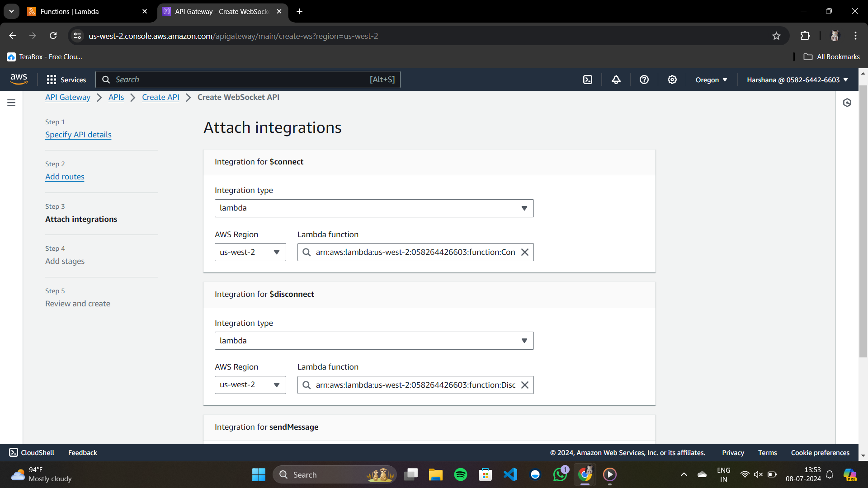
Task: Go to Step 2 Add routes
Action: pyautogui.click(x=65, y=177)
